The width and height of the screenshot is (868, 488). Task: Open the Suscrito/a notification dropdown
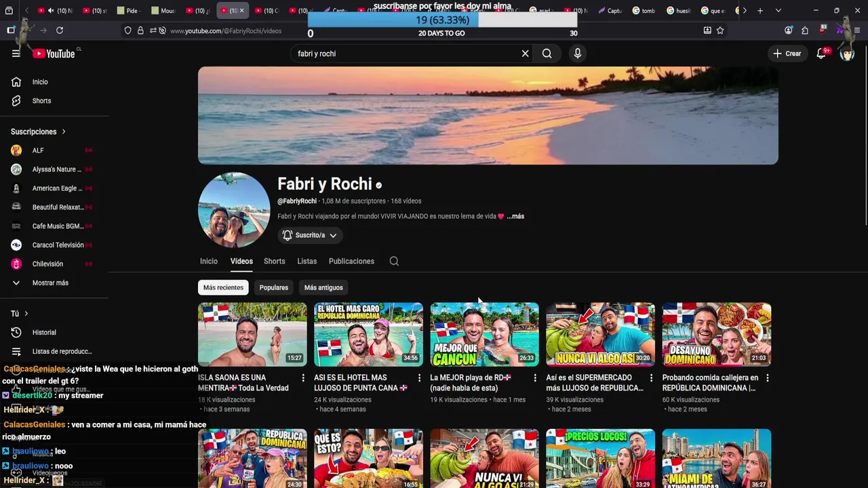(x=310, y=235)
